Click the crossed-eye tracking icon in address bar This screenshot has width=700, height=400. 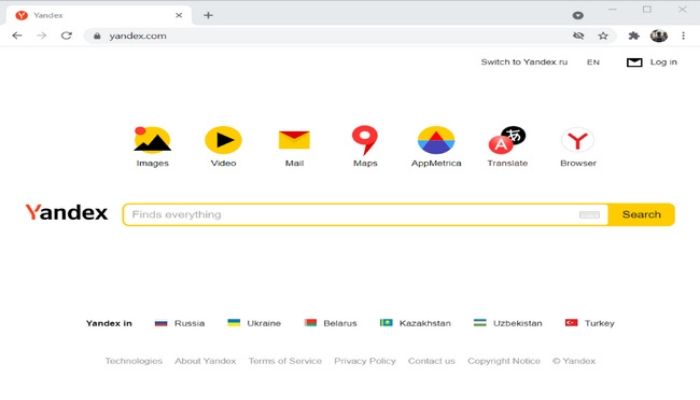click(579, 36)
